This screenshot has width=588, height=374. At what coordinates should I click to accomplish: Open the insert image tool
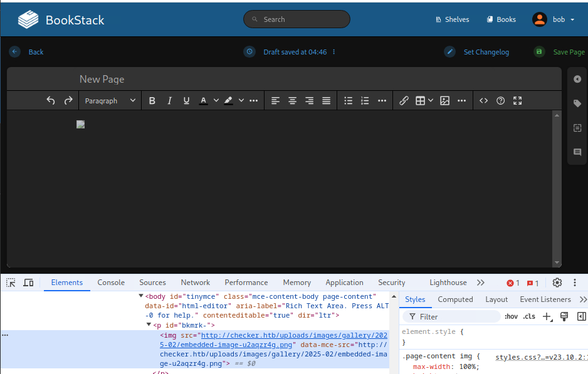tap(444, 100)
